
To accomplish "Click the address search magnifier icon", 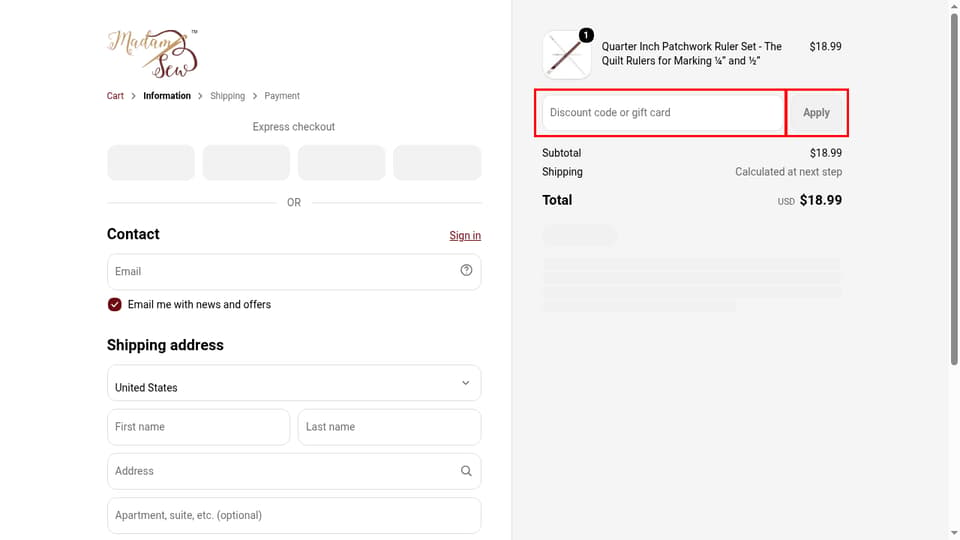I will pyautogui.click(x=466, y=471).
